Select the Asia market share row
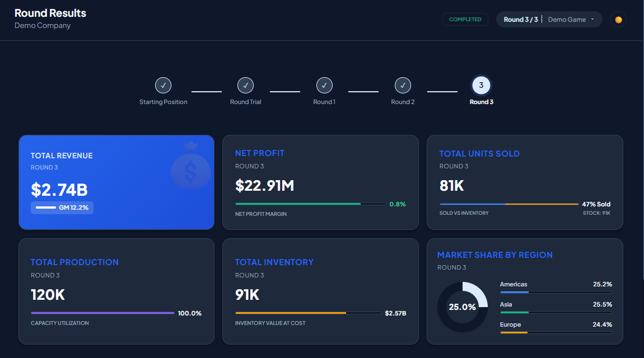 click(556, 308)
